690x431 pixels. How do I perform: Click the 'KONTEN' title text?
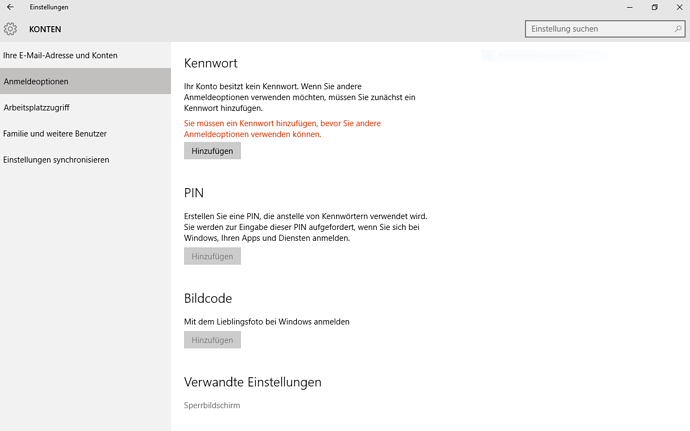(45, 29)
